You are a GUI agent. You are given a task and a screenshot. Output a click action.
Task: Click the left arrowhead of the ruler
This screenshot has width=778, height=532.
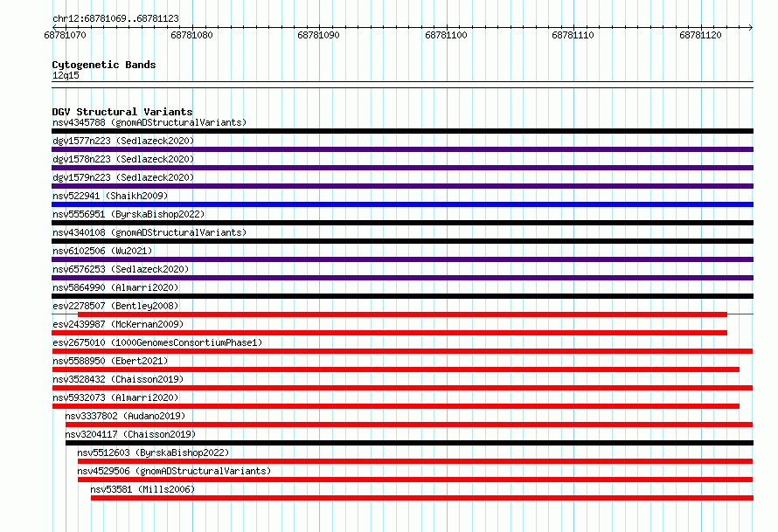[54, 27]
